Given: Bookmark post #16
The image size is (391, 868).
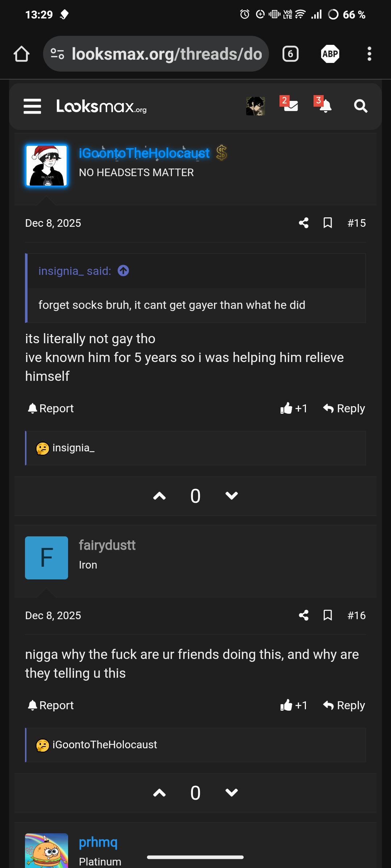Looking at the screenshot, I should 327,615.
